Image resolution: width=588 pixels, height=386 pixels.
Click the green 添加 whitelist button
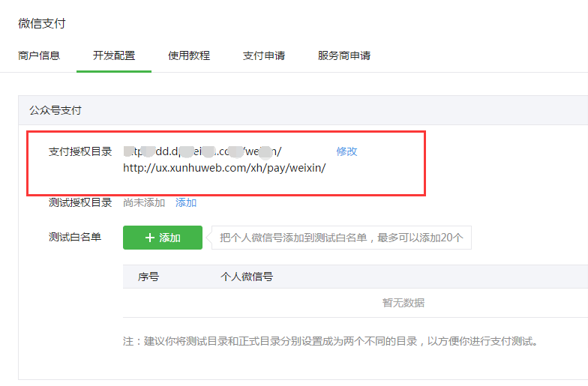163,238
